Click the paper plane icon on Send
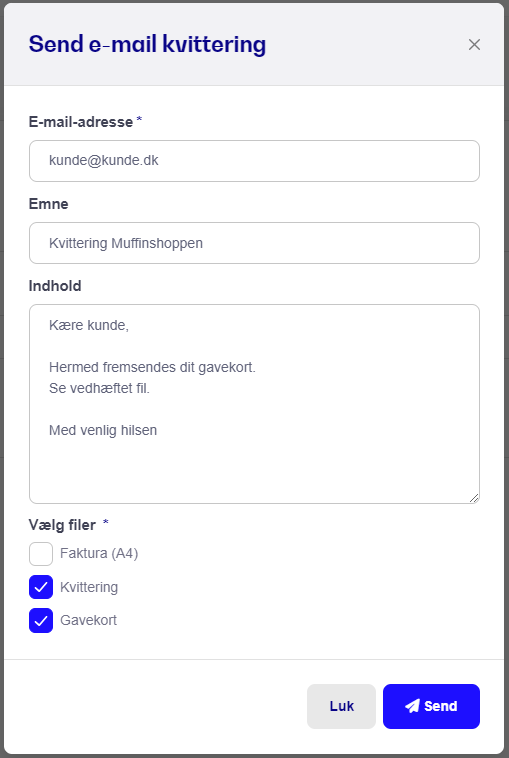509x758 pixels. [412, 706]
